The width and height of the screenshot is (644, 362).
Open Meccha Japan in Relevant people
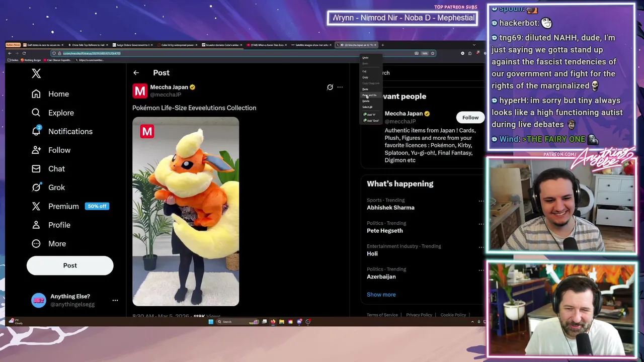pyautogui.click(x=404, y=114)
